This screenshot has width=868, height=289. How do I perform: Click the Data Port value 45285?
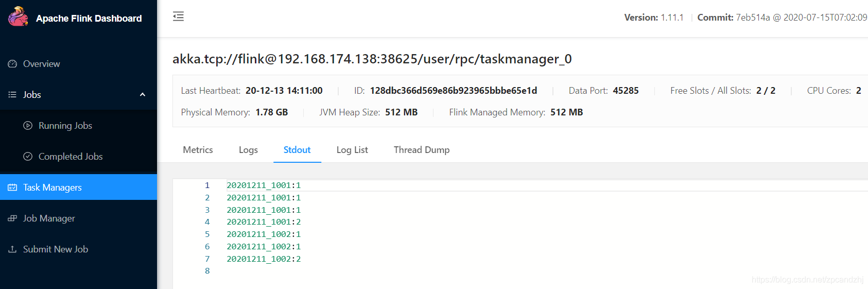626,91
